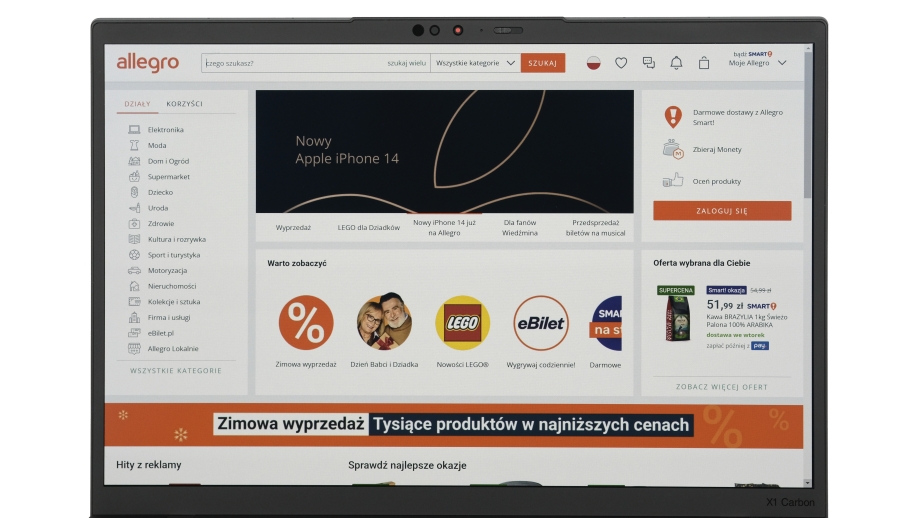
Task: Select the Wyprzedaż banner tab
Action: [293, 228]
